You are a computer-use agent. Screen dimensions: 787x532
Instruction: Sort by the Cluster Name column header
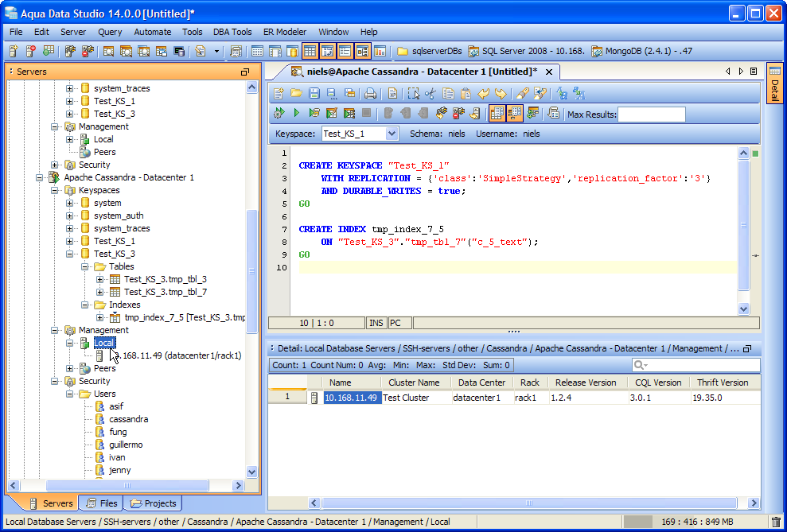[414, 382]
